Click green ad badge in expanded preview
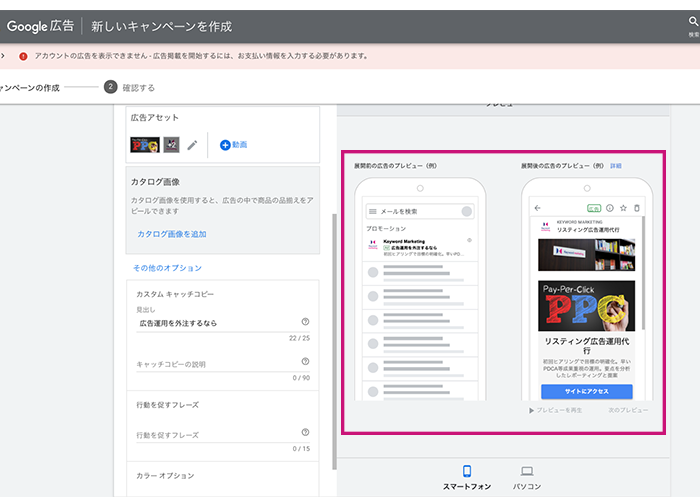This screenshot has width=700, height=497. [594, 209]
